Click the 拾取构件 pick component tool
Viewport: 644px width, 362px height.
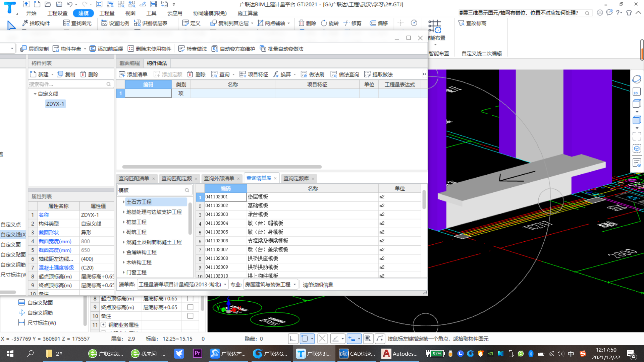[x=36, y=23]
